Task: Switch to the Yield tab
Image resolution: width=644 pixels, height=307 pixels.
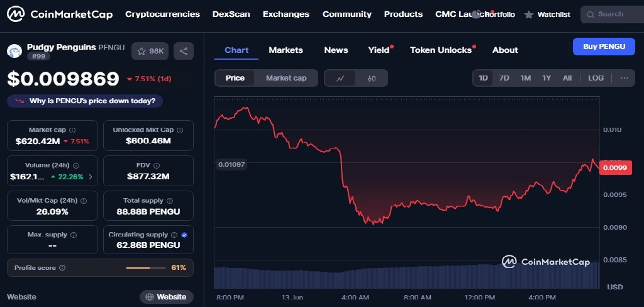Action: point(379,50)
